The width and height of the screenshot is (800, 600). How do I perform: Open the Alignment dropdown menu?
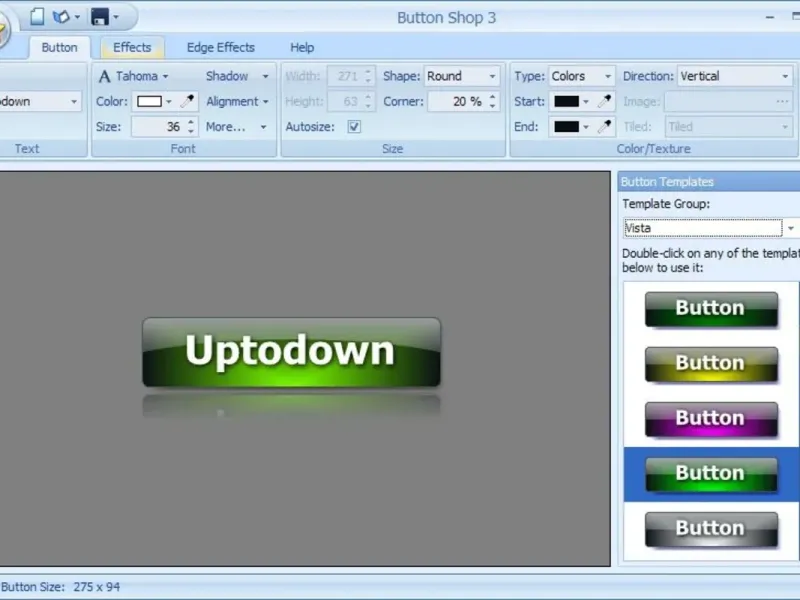237,102
